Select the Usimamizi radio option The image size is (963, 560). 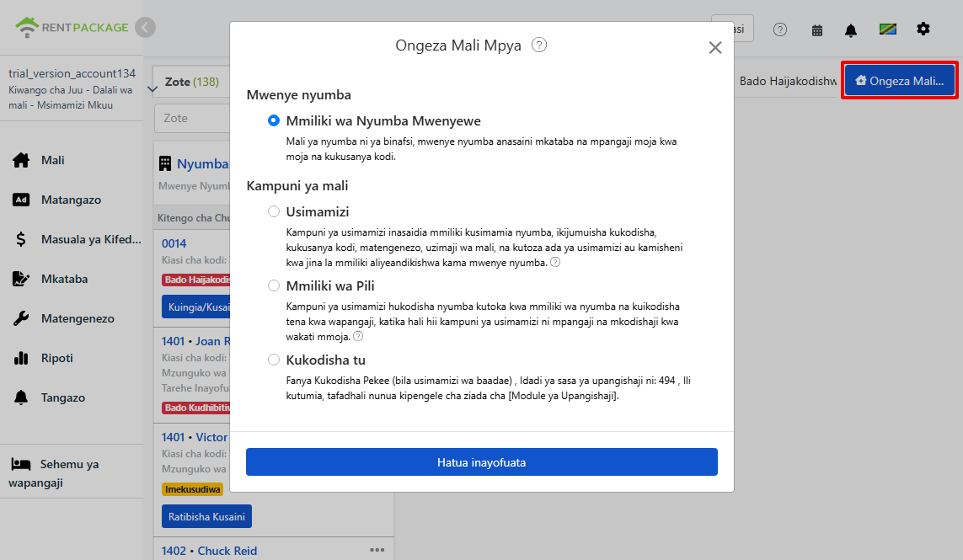click(274, 212)
